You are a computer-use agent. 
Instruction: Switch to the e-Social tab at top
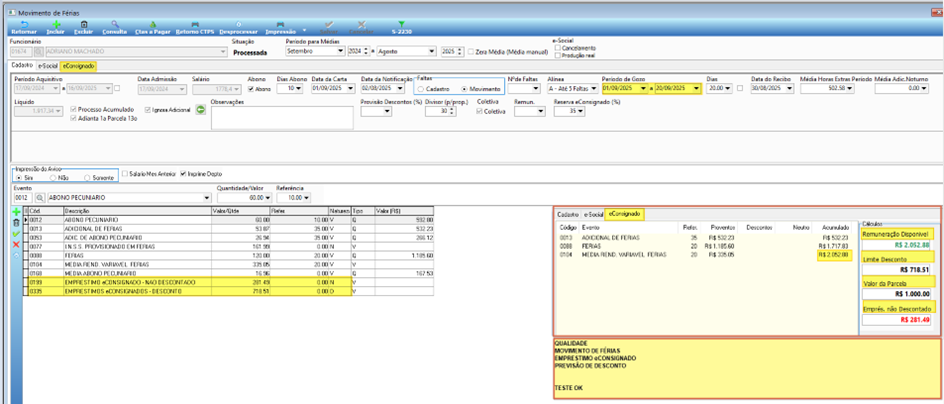48,66
